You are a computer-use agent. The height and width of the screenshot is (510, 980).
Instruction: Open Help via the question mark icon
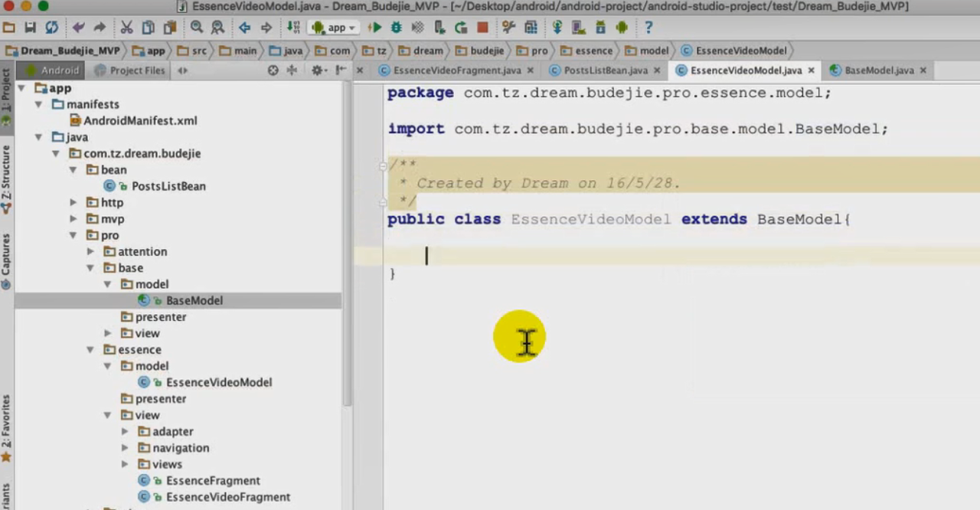click(648, 28)
